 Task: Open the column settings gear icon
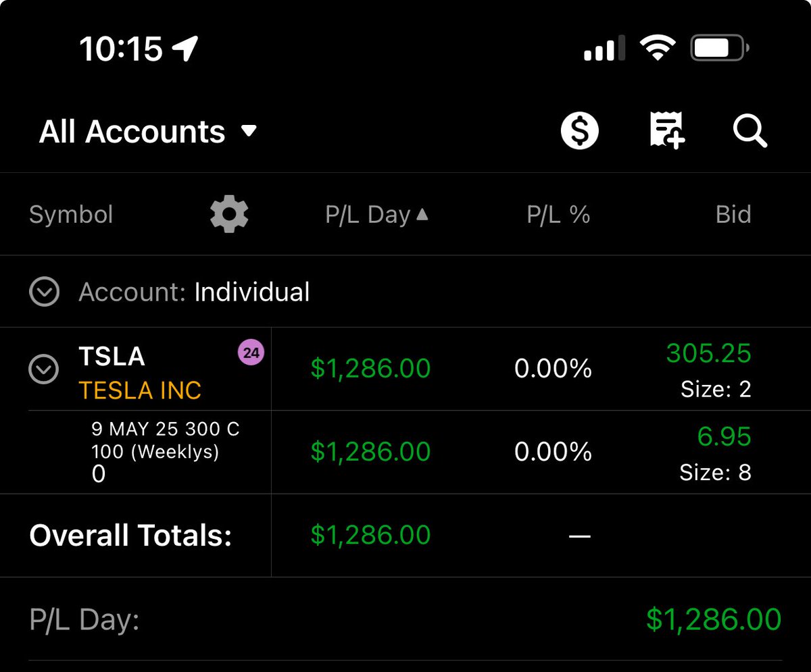pos(229,215)
